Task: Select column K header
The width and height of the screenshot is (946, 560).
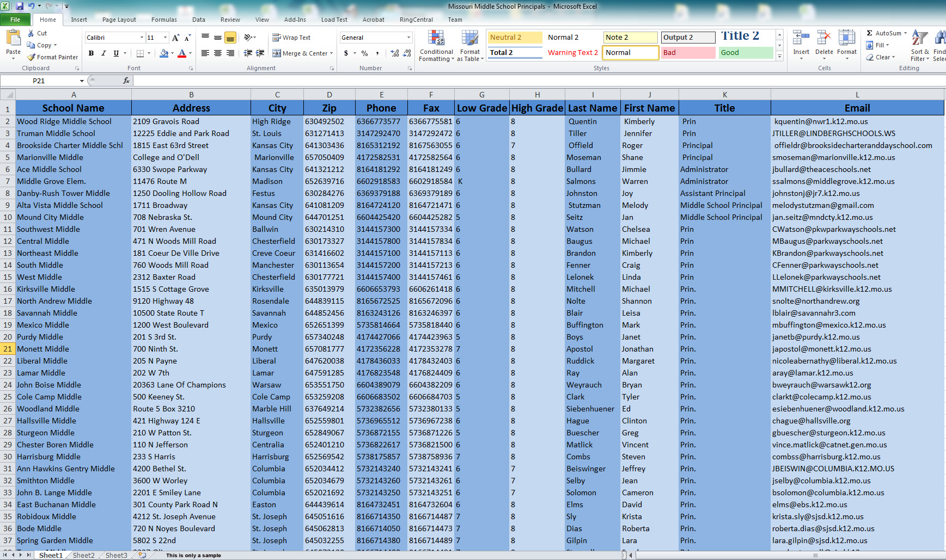Action: [725, 95]
